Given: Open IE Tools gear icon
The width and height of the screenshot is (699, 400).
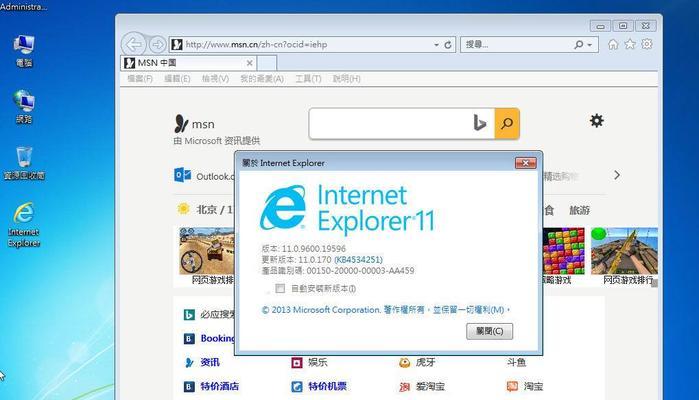Looking at the screenshot, I should (647, 44).
